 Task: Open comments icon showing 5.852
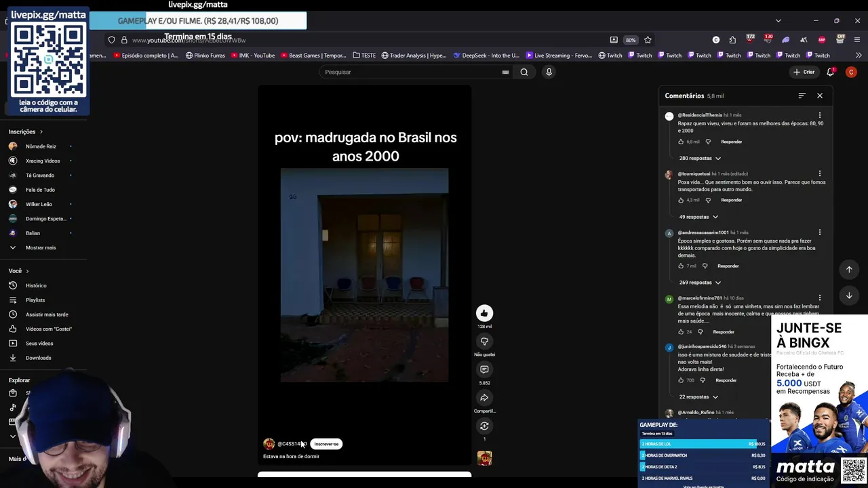pos(484,370)
